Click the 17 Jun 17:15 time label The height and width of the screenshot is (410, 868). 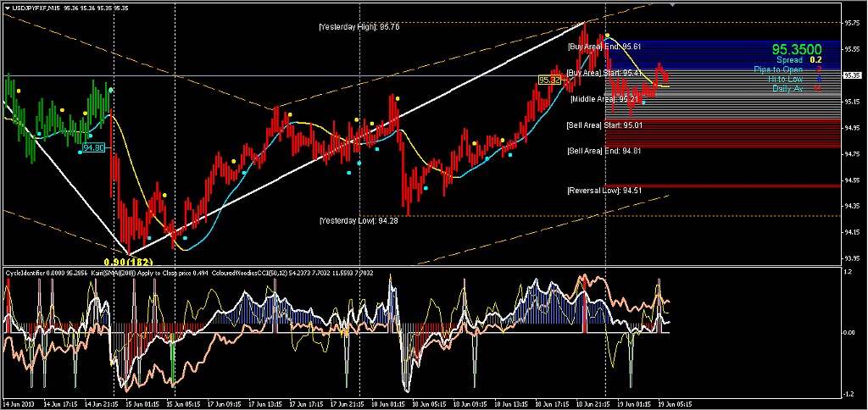[307, 404]
